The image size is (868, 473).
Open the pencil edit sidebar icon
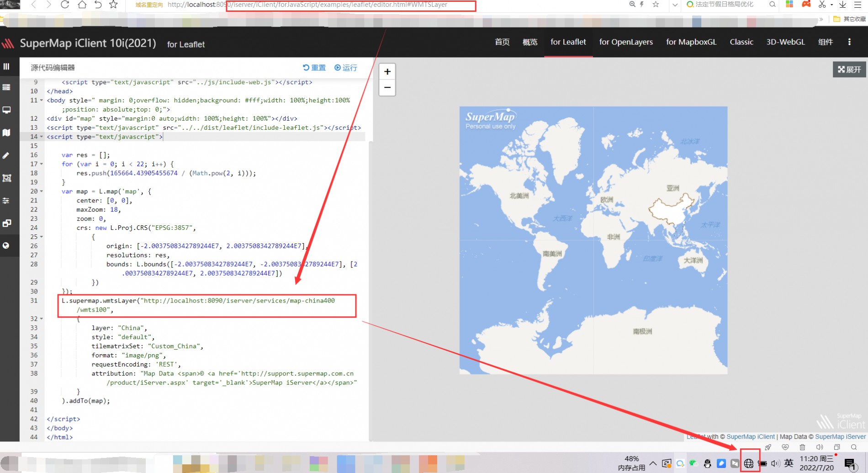click(x=6, y=155)
